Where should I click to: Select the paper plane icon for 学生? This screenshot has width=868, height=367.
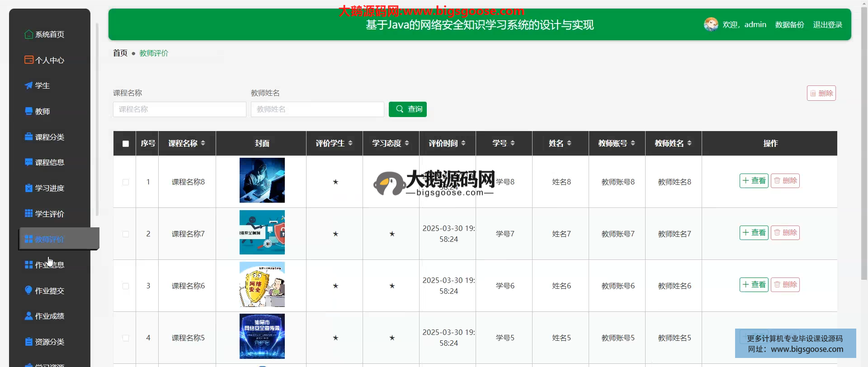(x=28, y=85)
